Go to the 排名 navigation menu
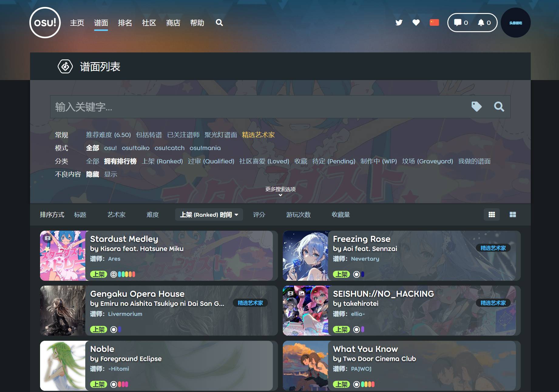Image resolution: width=559 pixels, height=392 pixels. click(x=125, y=23)
